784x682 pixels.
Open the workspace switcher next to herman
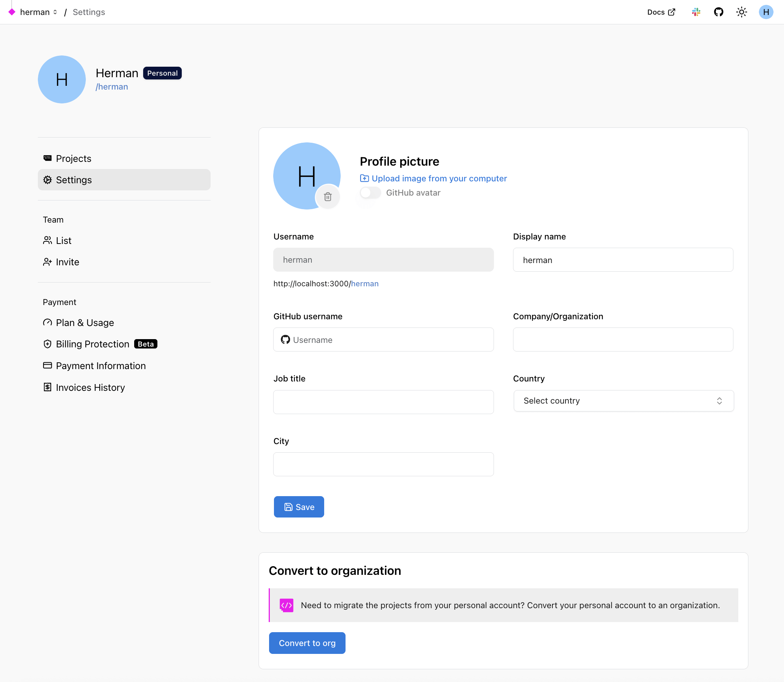55,12
